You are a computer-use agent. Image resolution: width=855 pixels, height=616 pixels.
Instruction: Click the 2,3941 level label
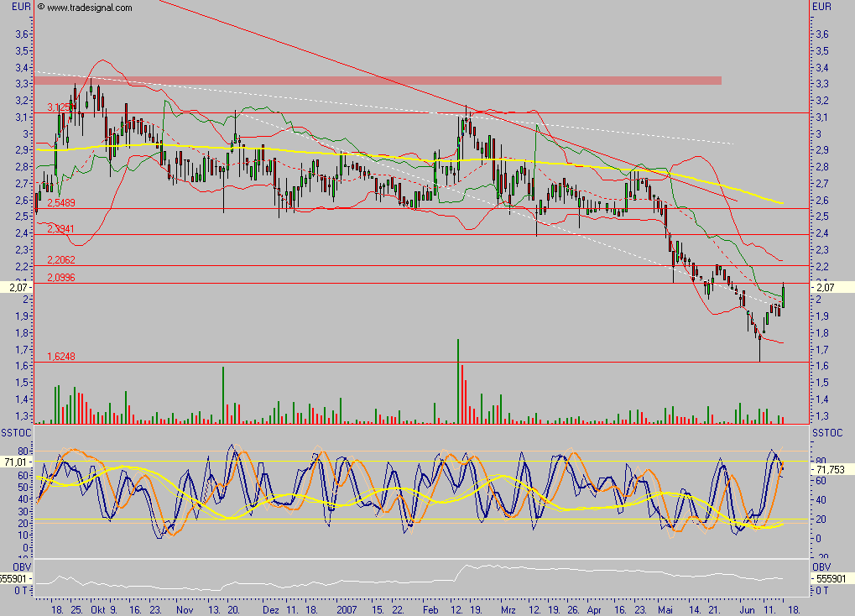61,229
